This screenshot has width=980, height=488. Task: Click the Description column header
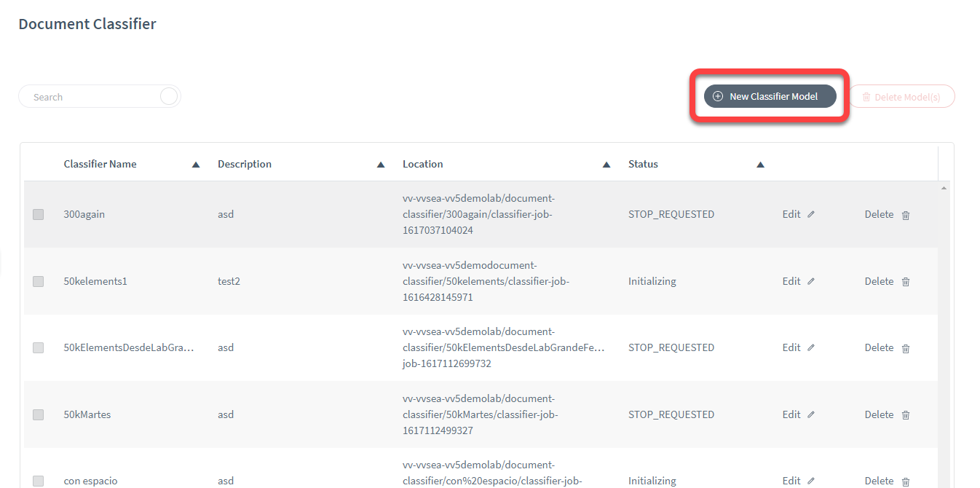[245, 164]
